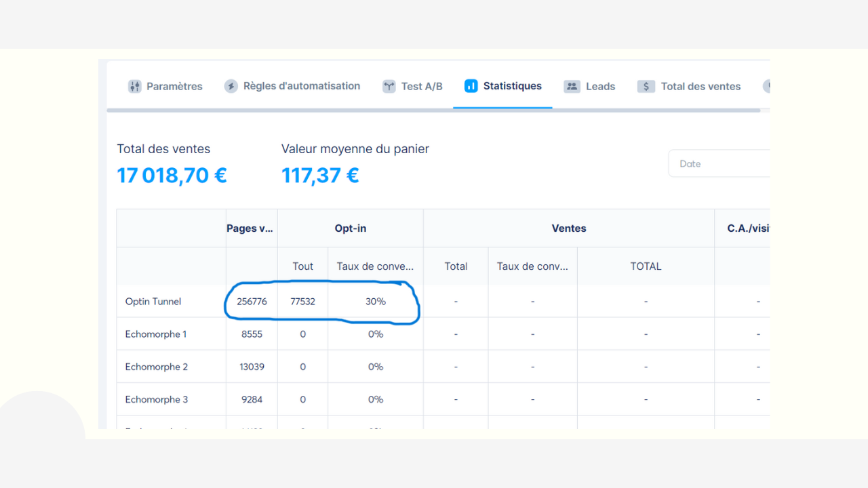Click the Ventes column header
This screenshot has height=488, width=868.
point(568,228)
